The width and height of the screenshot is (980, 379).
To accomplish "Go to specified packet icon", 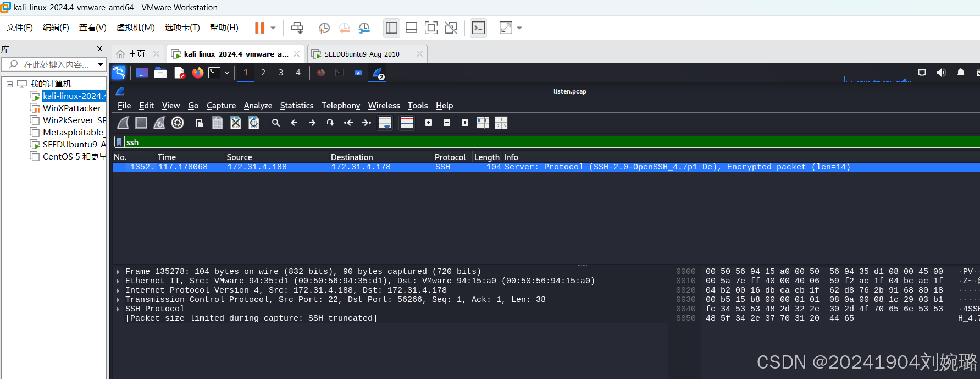I will [330, 123].
